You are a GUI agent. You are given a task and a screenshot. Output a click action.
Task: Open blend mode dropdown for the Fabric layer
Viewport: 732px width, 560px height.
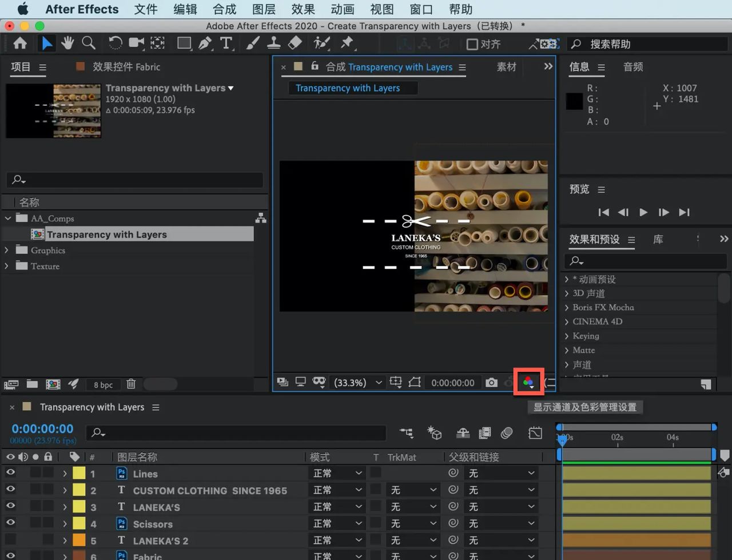(x=337, y=555)
